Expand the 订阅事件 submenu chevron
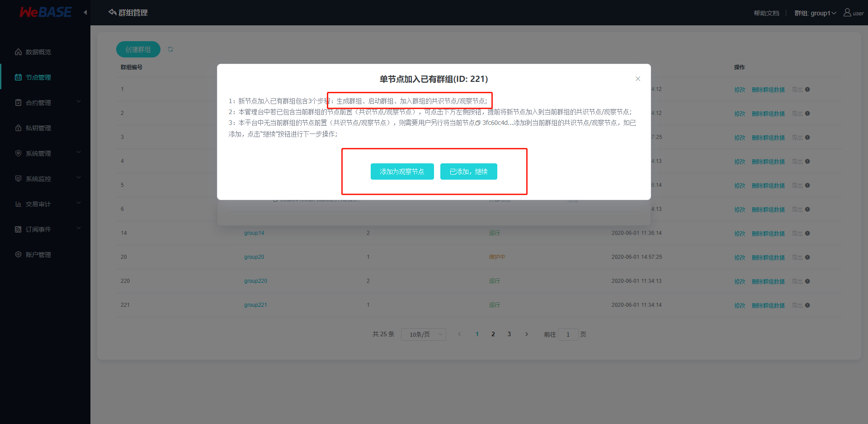The height and width of the screenshot is (424, 868). click(x=79, y=228)
